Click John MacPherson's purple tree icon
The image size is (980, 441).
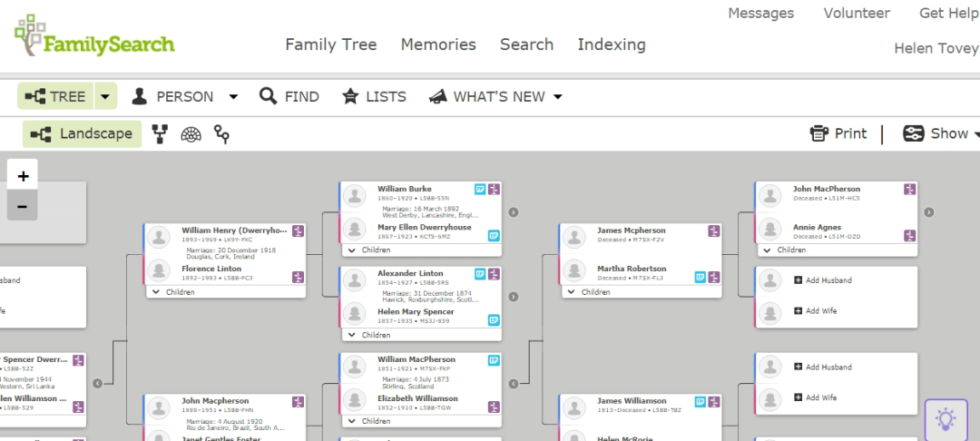[909, 189]
